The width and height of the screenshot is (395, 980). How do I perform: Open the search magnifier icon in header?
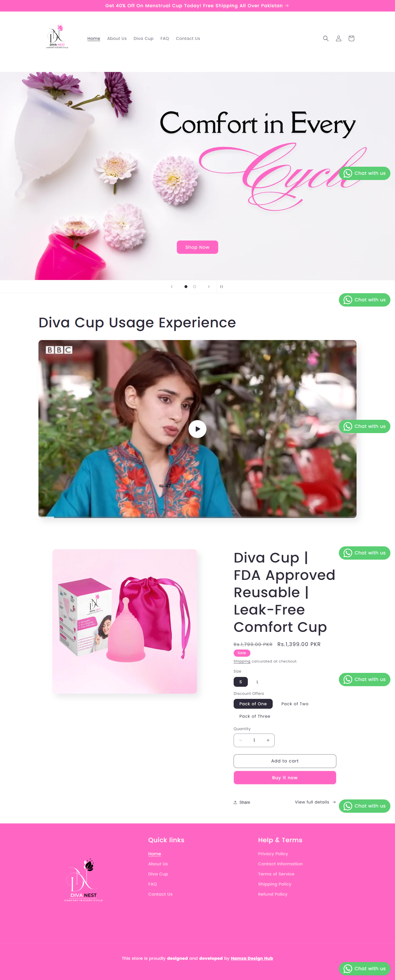(326, 38)
